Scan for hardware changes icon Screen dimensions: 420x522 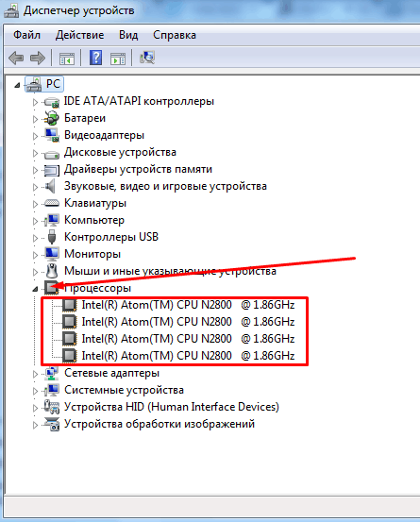click(x=147, y=58)
